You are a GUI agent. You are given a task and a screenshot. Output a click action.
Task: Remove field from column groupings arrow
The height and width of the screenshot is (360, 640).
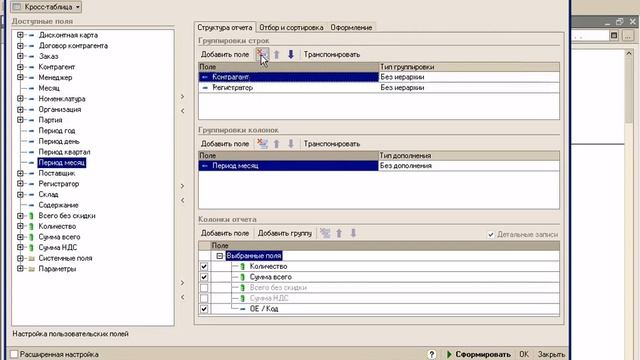(182, 200)
